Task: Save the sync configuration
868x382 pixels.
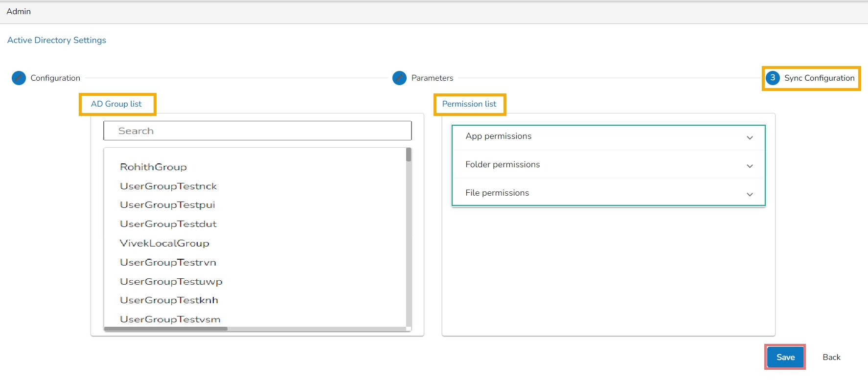Action: pos(785,357)
